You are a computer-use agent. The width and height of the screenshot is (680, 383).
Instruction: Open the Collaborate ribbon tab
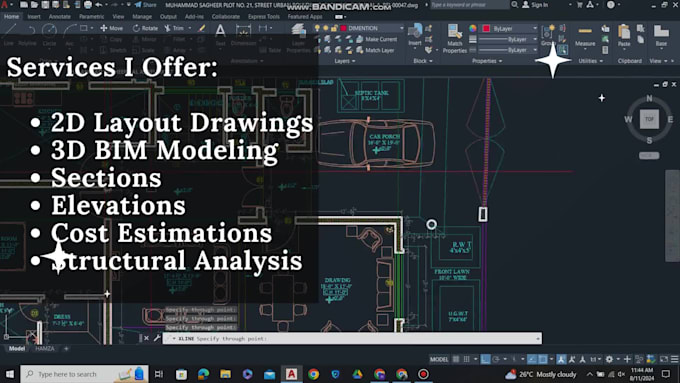pyautogui.click(x=226, y=16)
